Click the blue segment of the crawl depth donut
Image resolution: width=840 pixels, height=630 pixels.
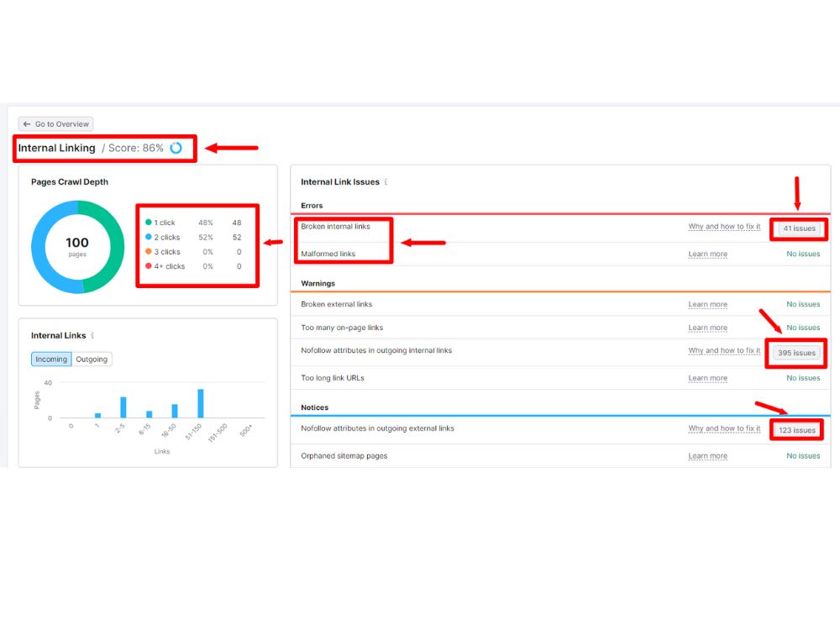click(39, 247)
